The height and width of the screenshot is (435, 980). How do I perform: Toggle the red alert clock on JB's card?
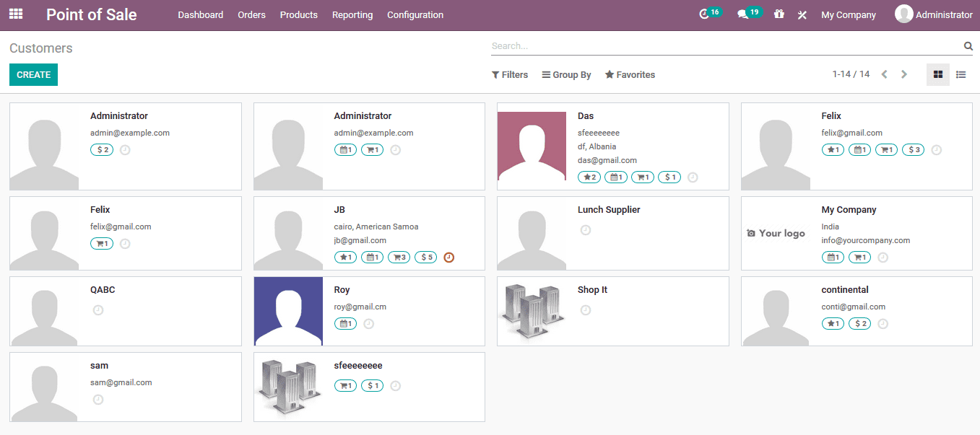pyautogui.click(x=448, y=257)
